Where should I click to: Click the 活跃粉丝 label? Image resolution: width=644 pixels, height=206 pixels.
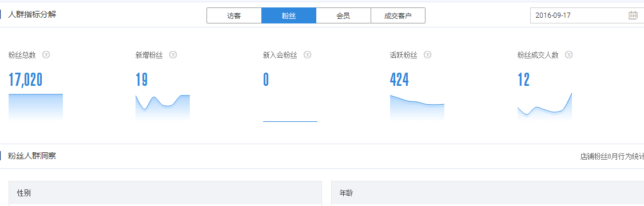click(403, 55)
